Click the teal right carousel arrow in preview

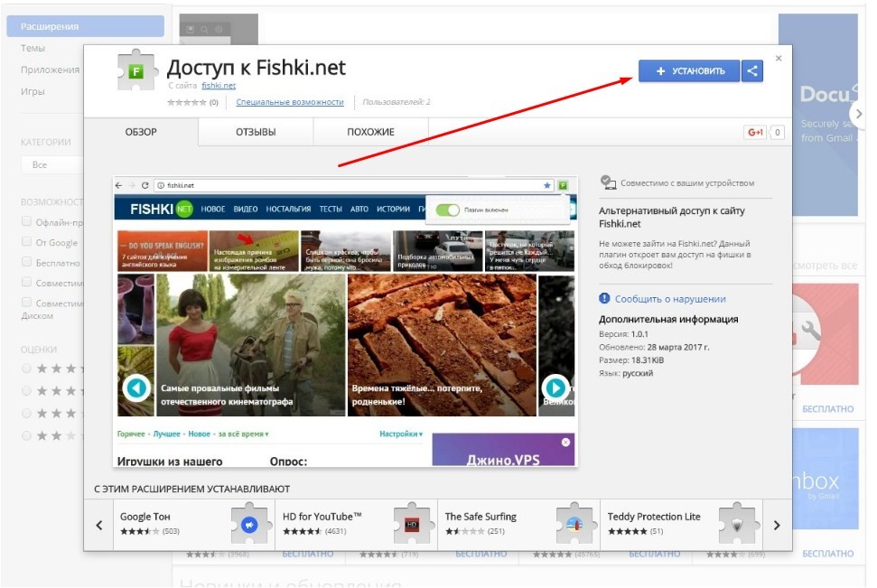click(x=555, y=387)
